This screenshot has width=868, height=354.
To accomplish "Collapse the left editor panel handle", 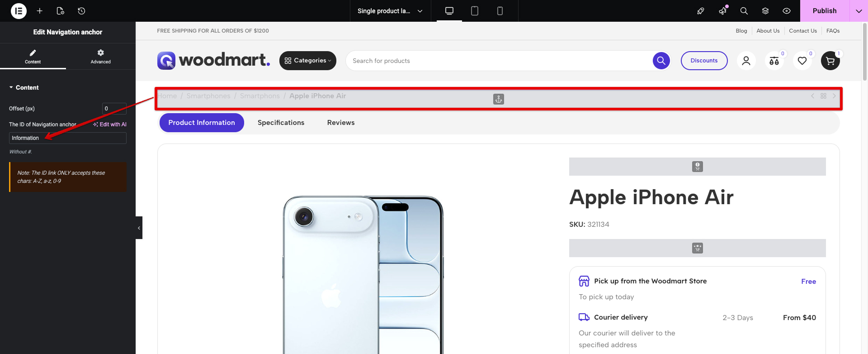I will click(x=139, y=228).
